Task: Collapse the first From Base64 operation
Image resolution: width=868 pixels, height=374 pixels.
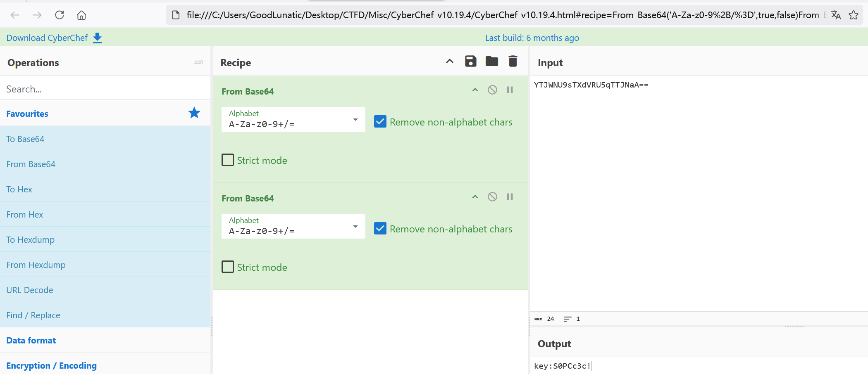Action: [x=475, y=90]
